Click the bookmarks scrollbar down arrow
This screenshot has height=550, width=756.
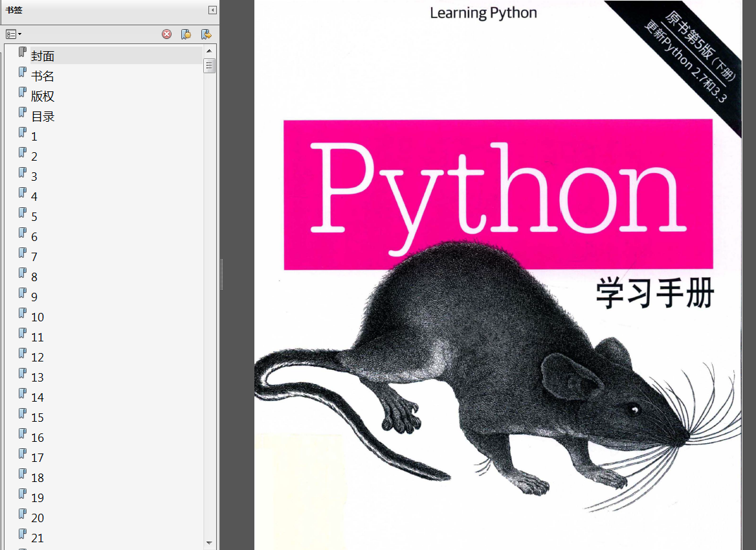209,543
